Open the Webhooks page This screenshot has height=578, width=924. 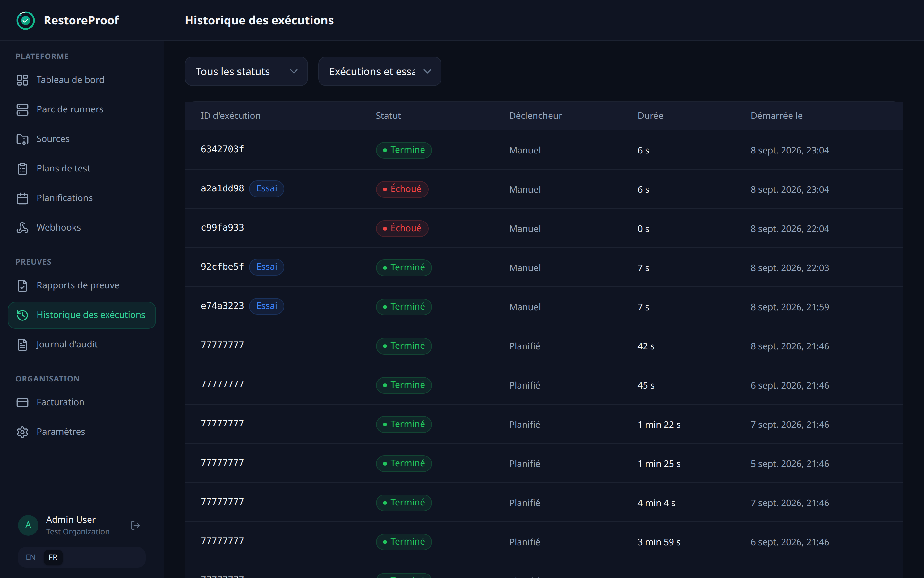82,227
